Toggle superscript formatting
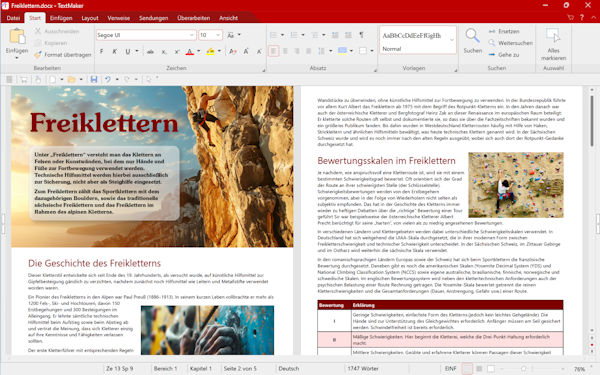The width and height of the screenshot is (600, 375). coord(176,51)
